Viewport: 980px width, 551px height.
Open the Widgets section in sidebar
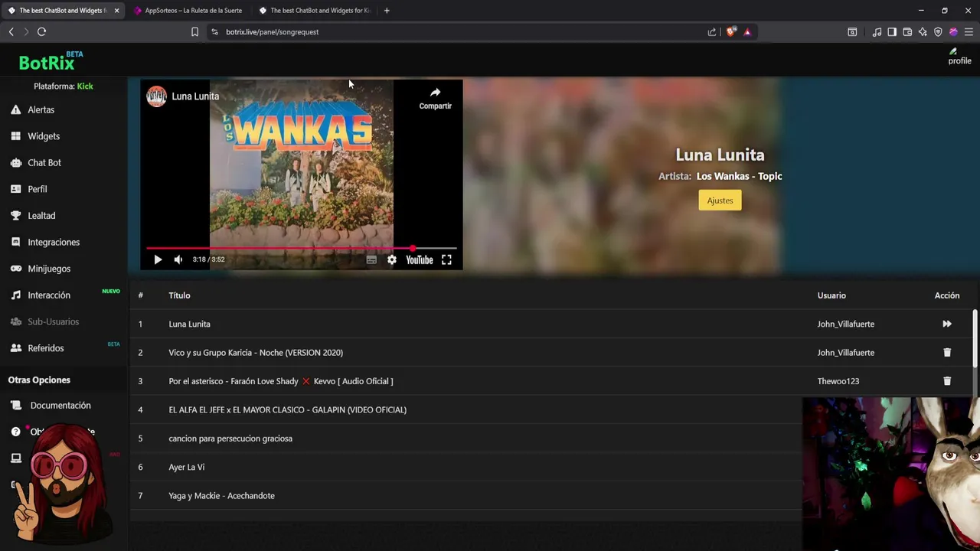[44, 136]
